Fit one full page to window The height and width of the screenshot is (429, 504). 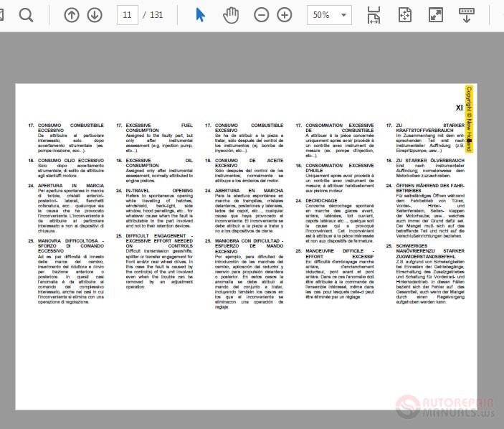point(404,15)
